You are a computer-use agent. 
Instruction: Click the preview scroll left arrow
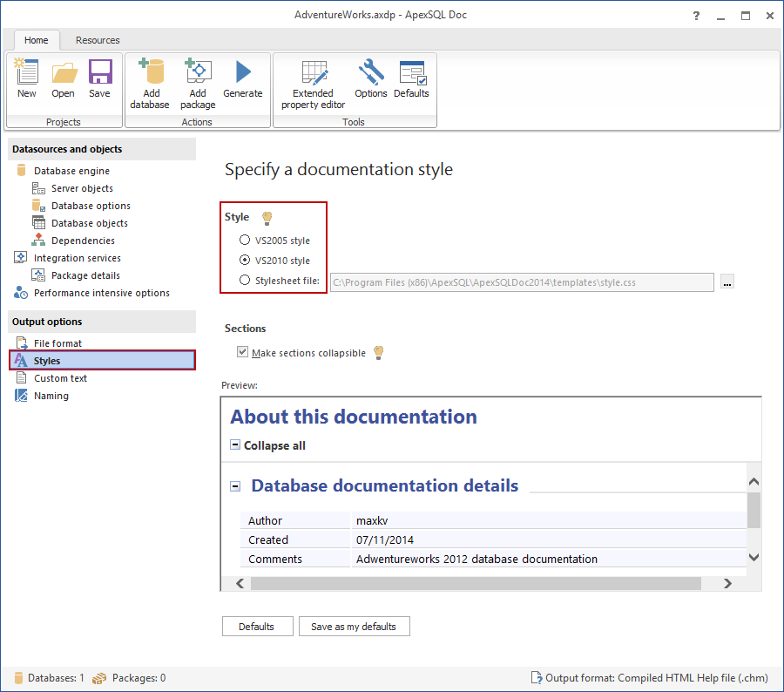pyautogui.click(x=240, y=583)
